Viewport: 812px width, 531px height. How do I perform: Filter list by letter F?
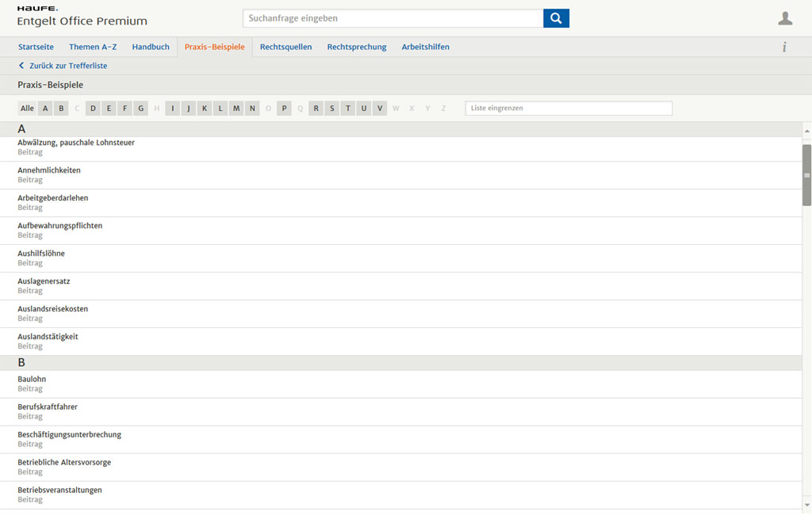pos(124,108)
